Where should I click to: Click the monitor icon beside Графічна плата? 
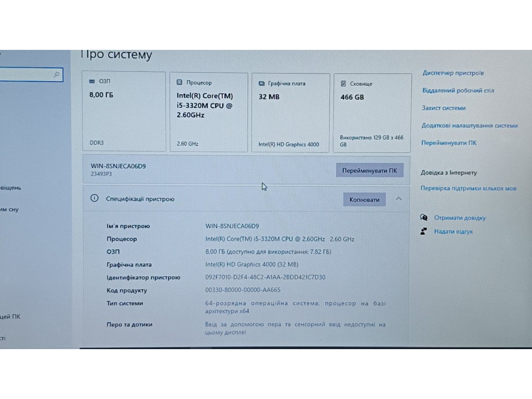[261, 83]
